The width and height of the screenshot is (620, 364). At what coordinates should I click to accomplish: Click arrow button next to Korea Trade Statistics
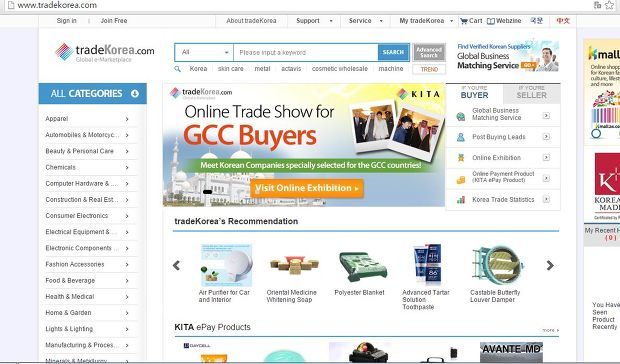point(546,199)
